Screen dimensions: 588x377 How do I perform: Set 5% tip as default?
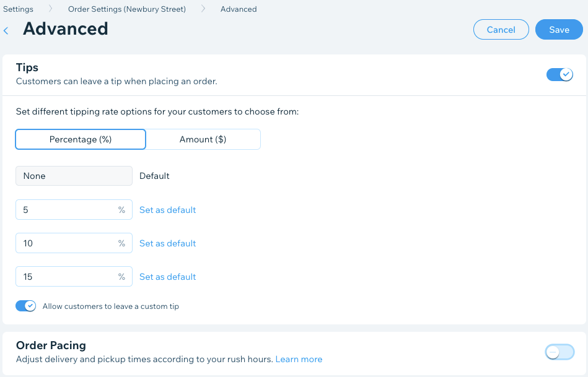pyautogui.click(x=167, y=210)
